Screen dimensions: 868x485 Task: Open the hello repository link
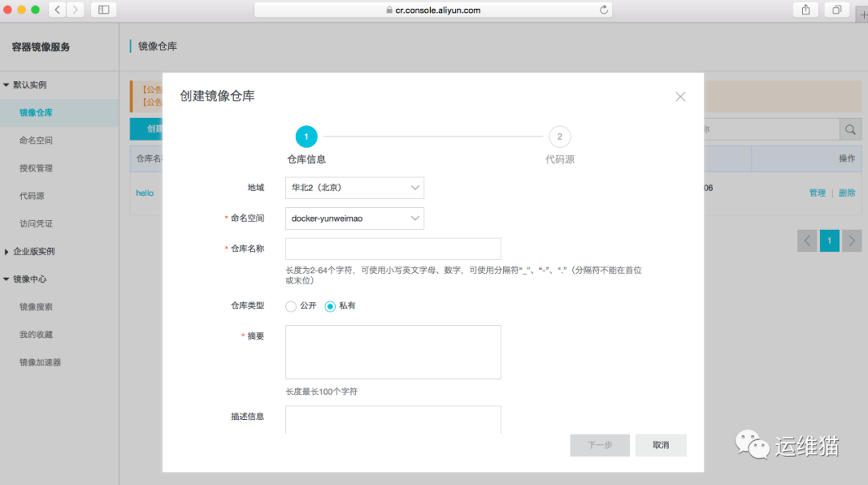pos(145,193)
